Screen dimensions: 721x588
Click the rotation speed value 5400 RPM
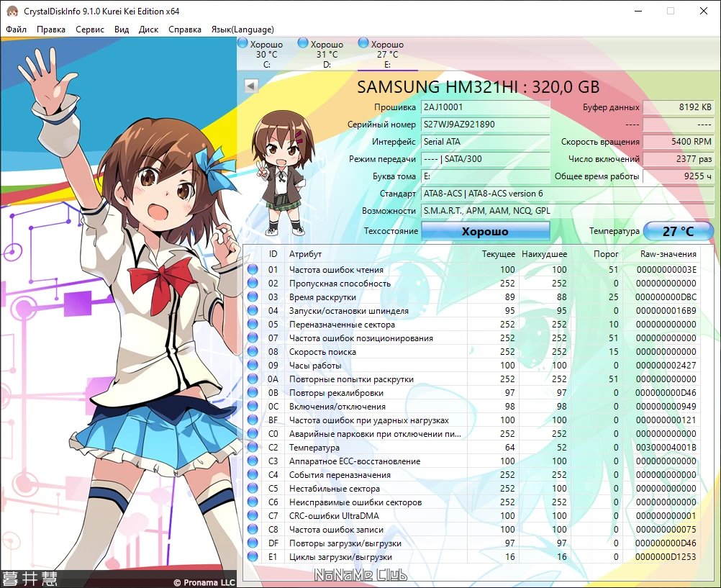pyautogui.click(x=679, y=142)
